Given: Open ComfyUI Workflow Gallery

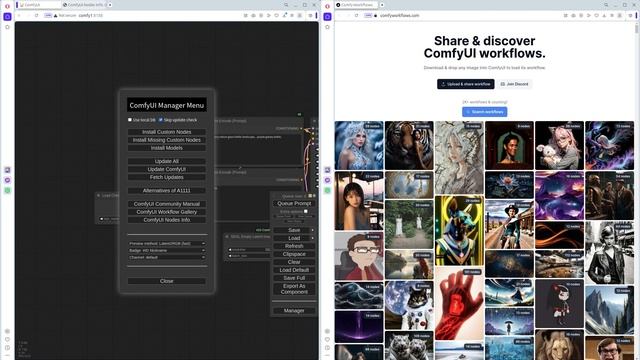Looking at the screenshot, I should click(167, 212).
